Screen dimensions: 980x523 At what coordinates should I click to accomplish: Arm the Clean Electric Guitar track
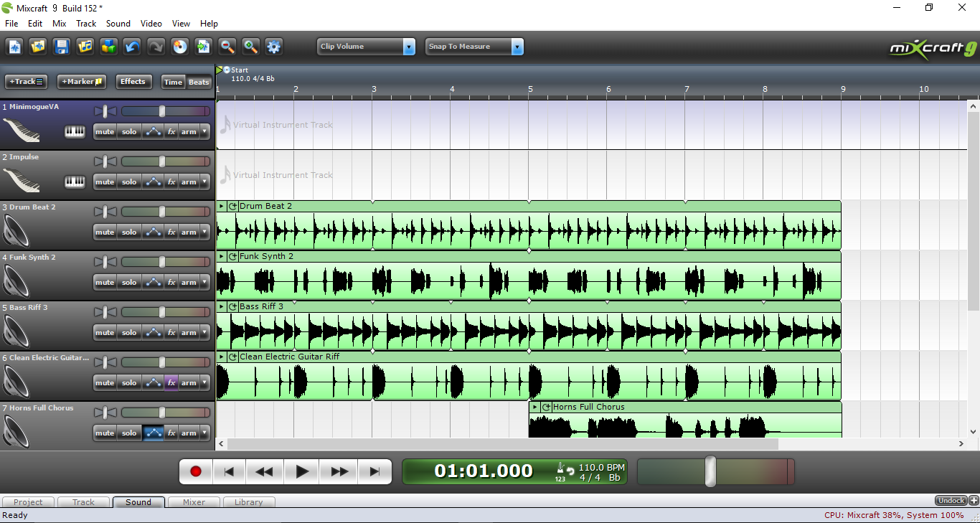tap(189, 382)
